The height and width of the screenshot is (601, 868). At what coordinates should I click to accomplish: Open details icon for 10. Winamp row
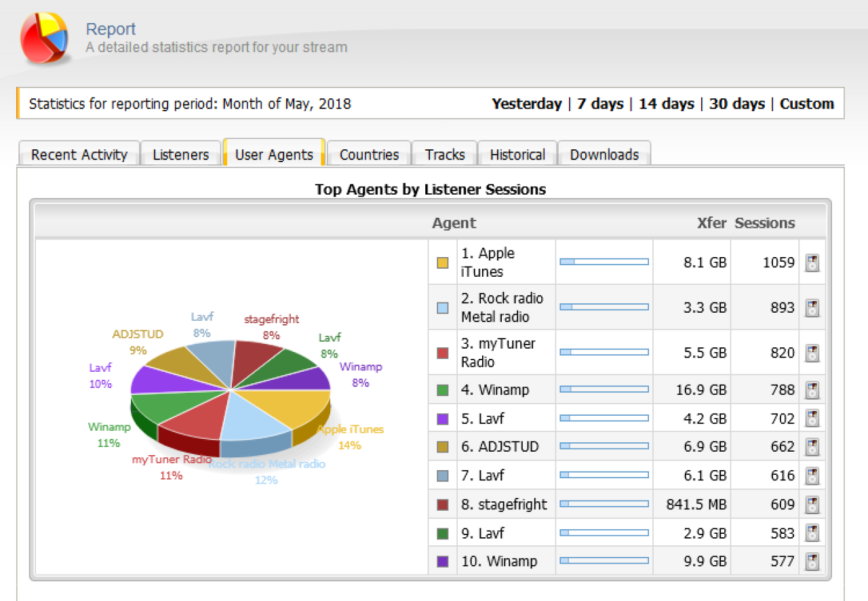[x=812, y=562]
